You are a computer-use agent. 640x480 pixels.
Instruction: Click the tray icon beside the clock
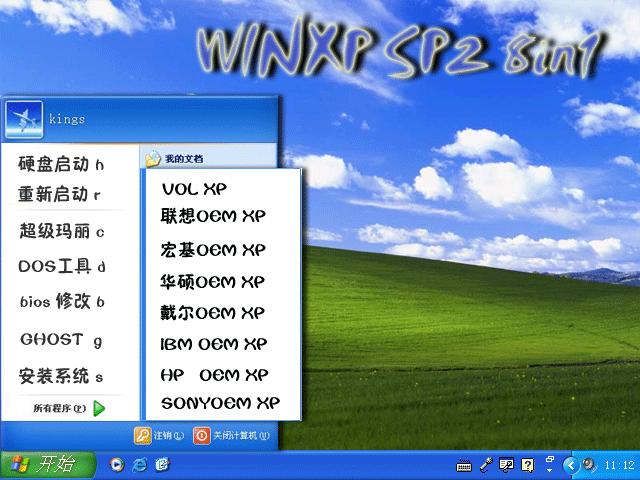[589, 465]
